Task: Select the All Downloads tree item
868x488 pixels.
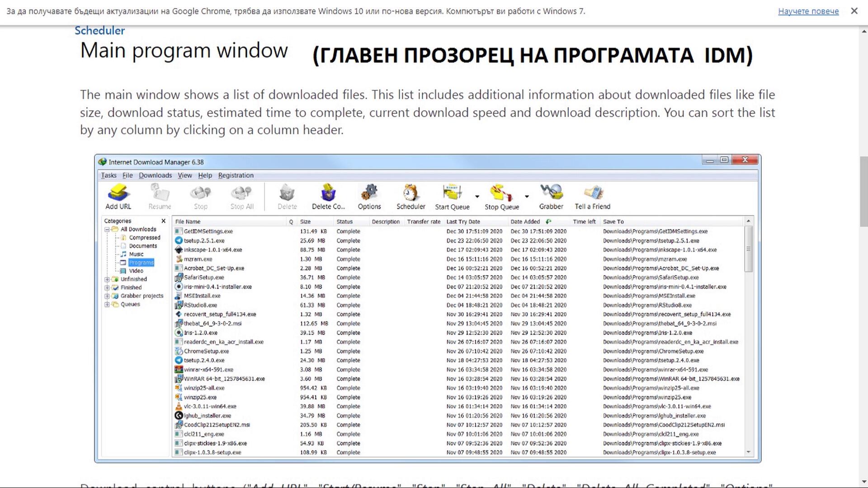Action: pyautogui.click(x=138, y=229)
